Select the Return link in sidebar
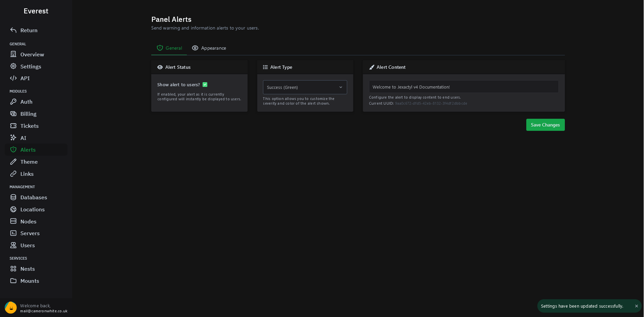 click(x=36, y=30)
